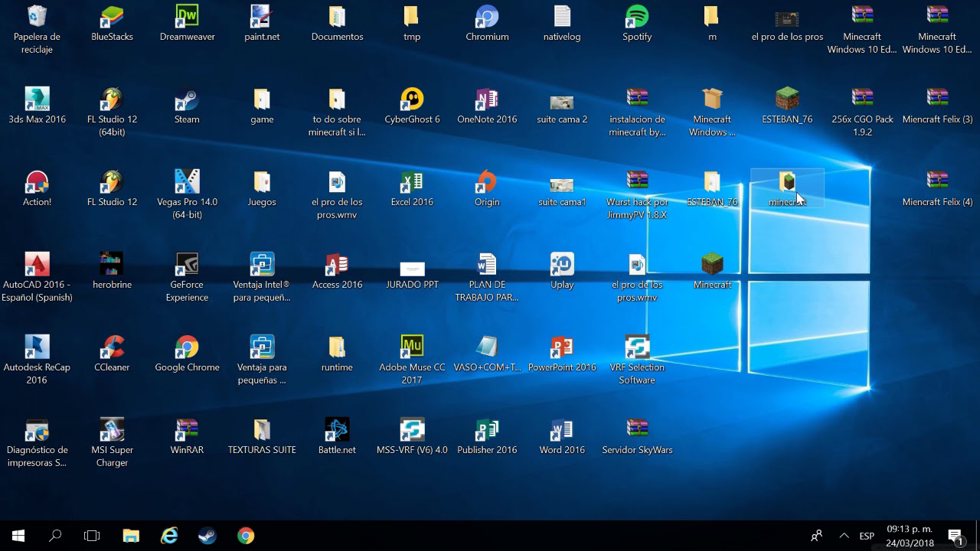Screen dimensions: 980x551
Task: Select the Servidor SkyWars archive
Action: tap(637, 436)
